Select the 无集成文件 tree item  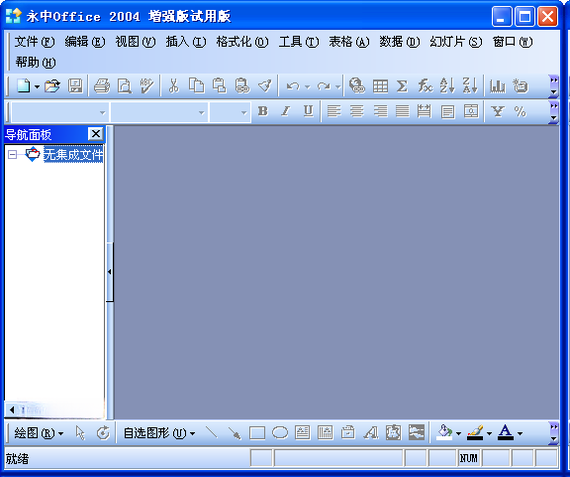(x=73, y=155)
